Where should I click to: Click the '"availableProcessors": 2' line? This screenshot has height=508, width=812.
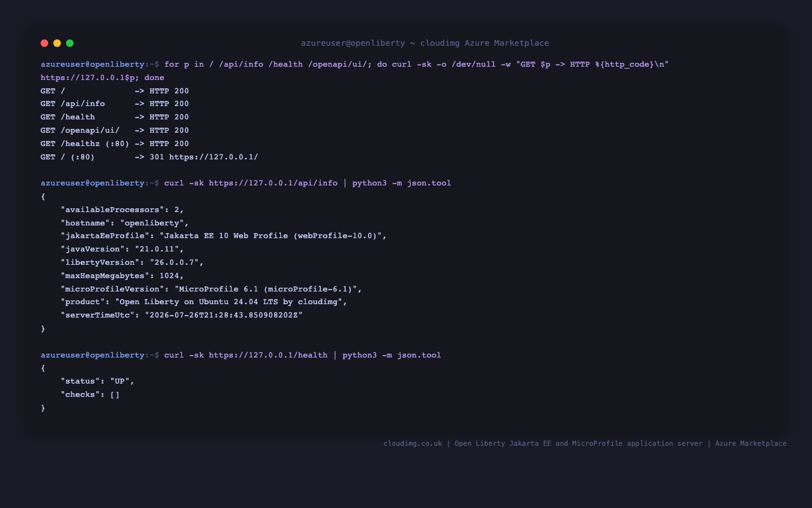click(122, 210)
